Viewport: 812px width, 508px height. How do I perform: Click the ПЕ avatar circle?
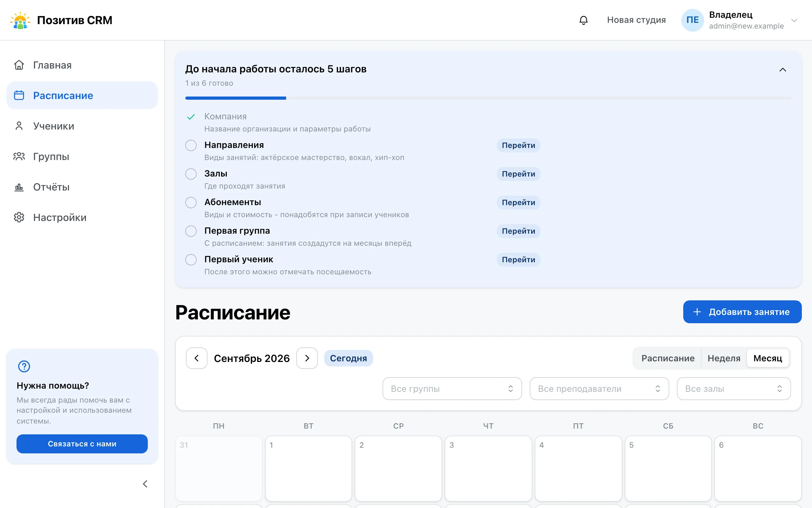point(692,20)
